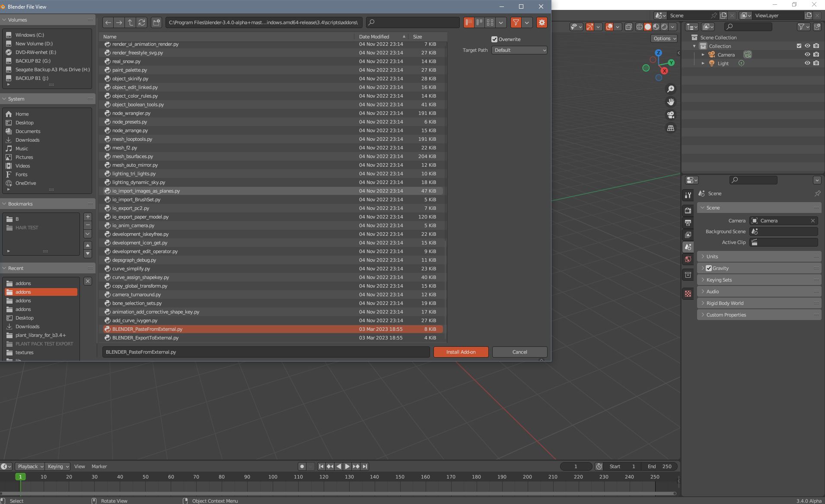Open the Output properties tab
This screenshot has height=504, width=825.
coord(688,223)
